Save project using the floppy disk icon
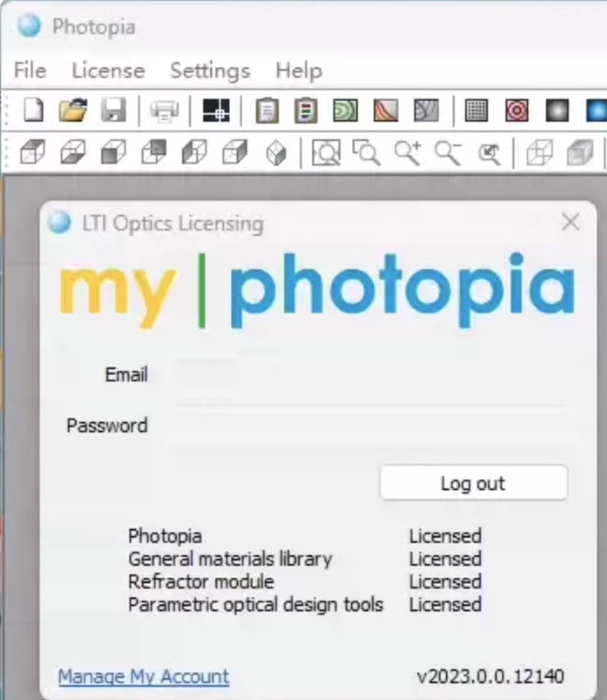The height and width of the screenshot is (700, 607). click(x=113, y=110)
